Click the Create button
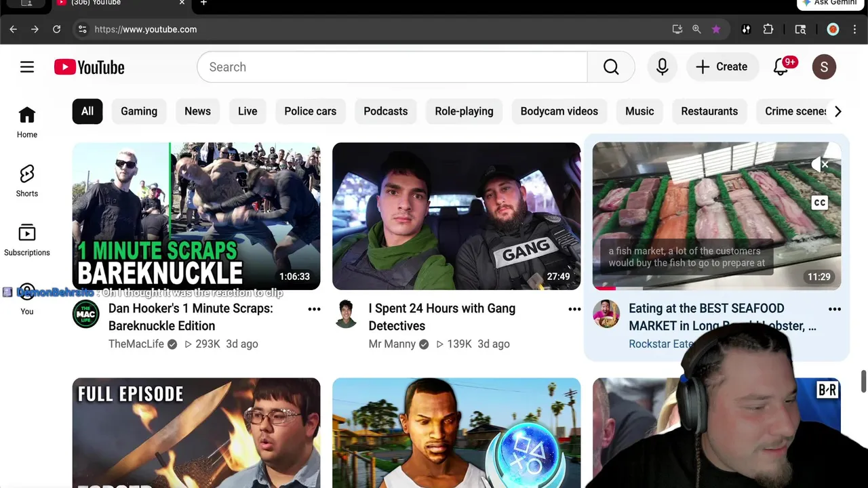 [x=722, y=67]
